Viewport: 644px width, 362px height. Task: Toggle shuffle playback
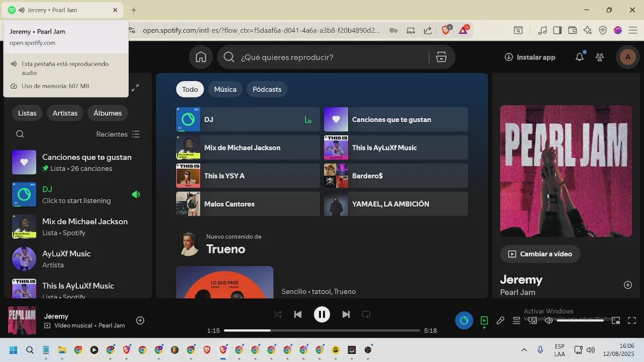point(277,315)
